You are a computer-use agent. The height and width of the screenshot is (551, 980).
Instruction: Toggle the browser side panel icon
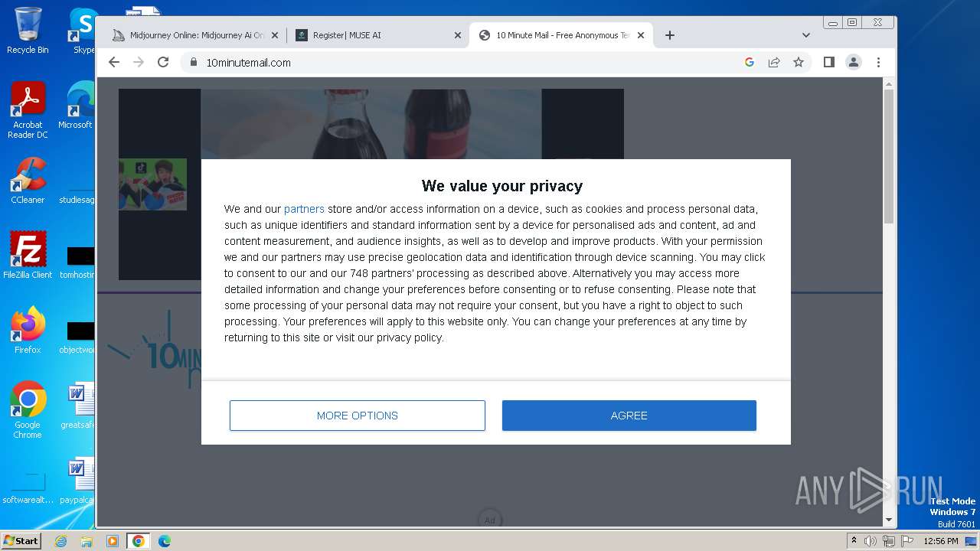coord(828,63)
